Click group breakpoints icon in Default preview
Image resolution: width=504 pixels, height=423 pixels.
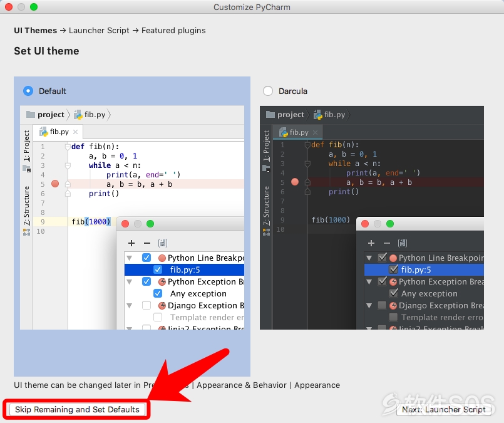(163, 243)
